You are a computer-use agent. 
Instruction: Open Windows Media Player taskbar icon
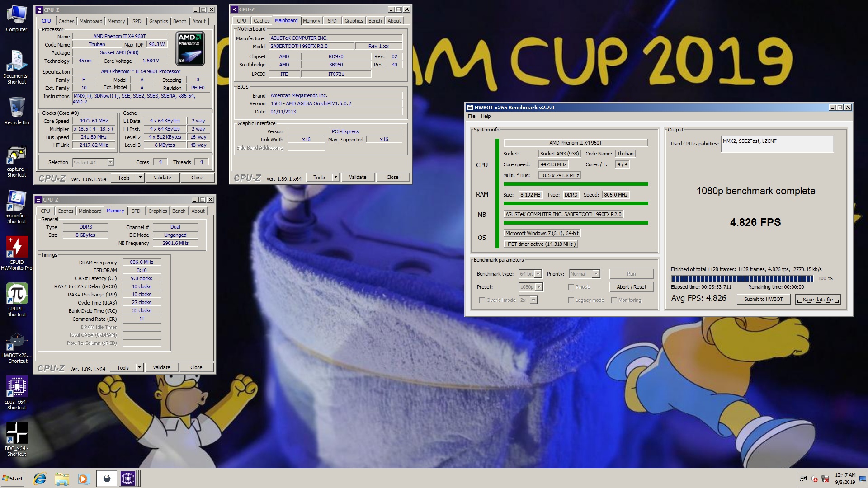(84, 479)
